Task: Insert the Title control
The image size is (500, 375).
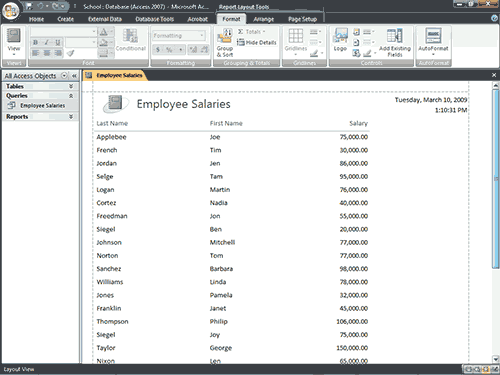Action: coord(356,32)
